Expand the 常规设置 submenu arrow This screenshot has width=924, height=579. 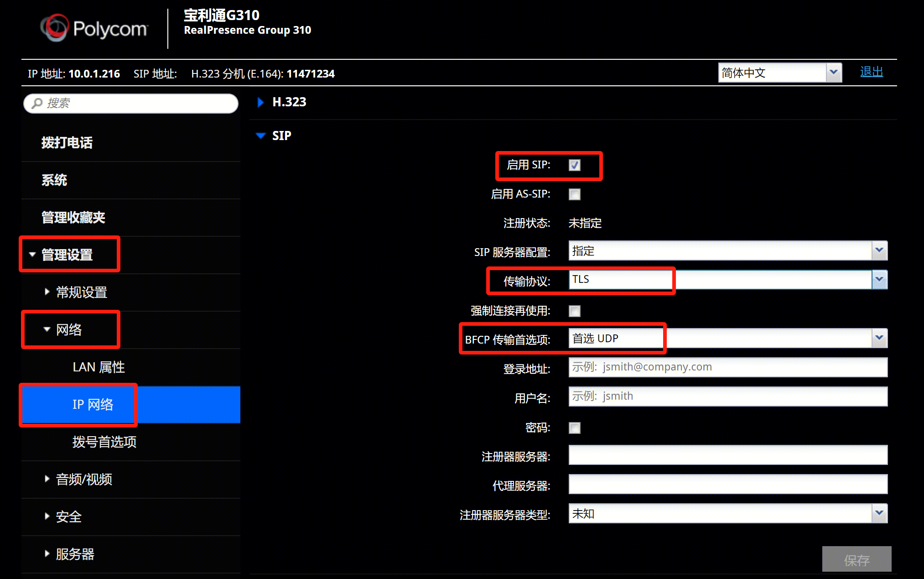(x=47, y=292)
